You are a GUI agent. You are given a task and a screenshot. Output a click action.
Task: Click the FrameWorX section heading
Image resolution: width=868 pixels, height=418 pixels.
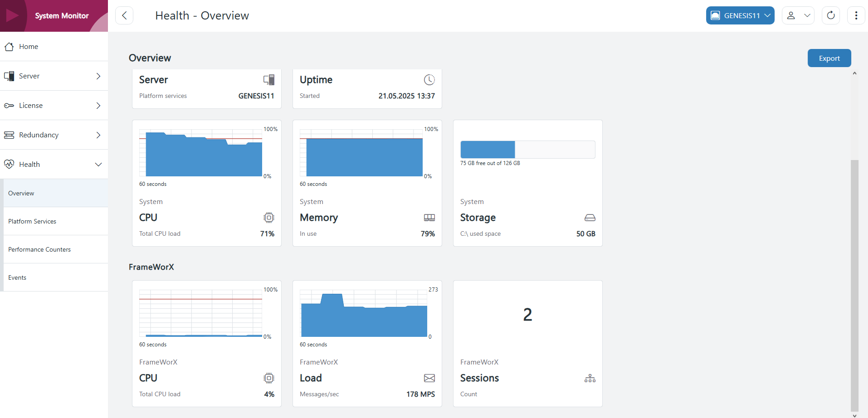[151, 267]
